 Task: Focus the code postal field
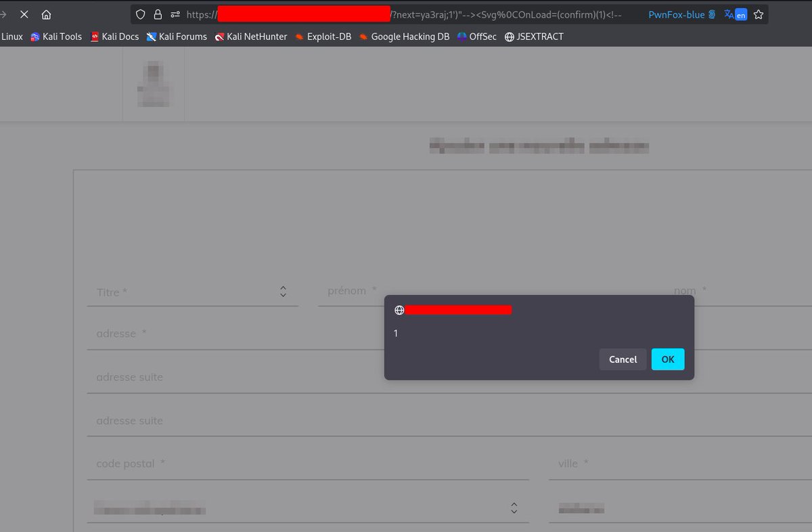(x=308, y=464)
